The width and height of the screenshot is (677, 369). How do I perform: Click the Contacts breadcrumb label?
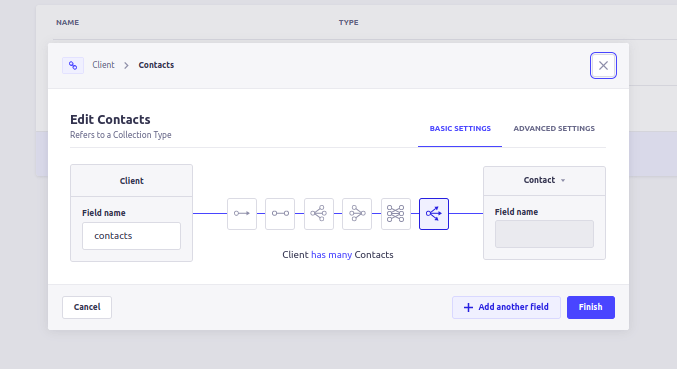[156, 65]
